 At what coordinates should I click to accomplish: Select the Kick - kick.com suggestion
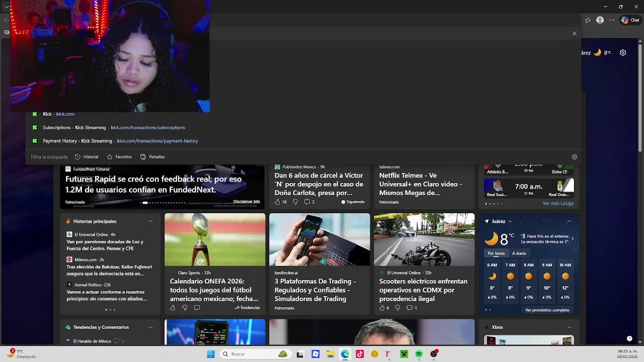pyautogui.click(x=303, y=114)
